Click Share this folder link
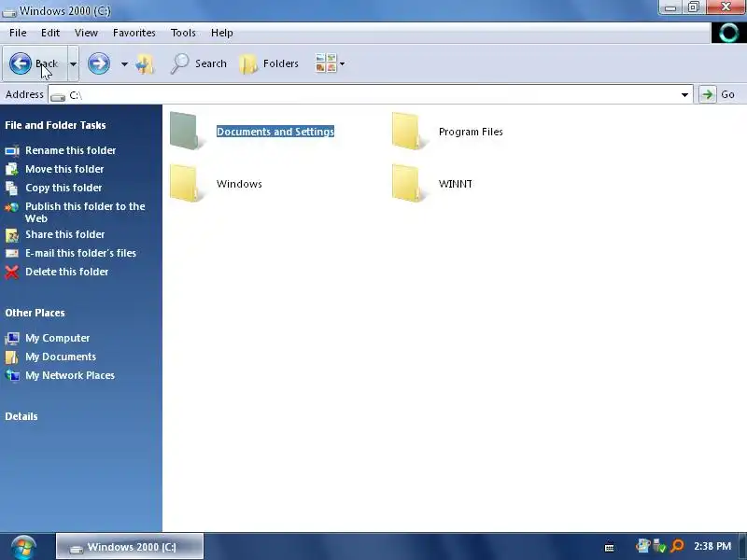The width and height of the screenshot is (747, 560). tap(64, 234)
